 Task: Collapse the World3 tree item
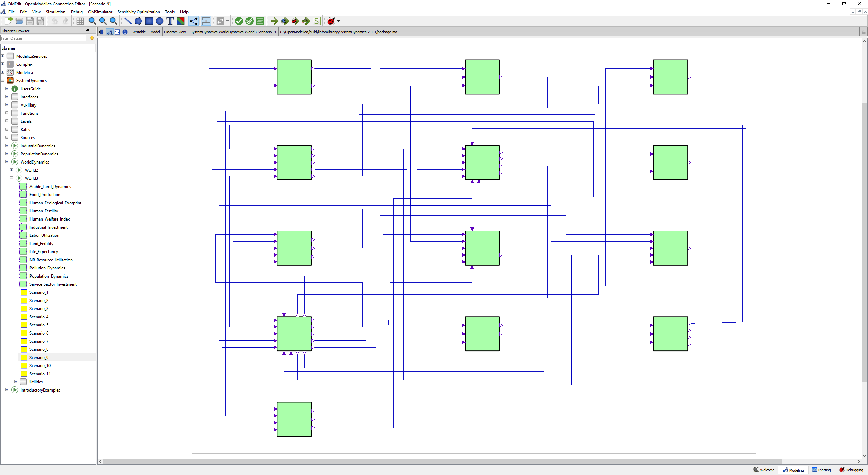11,178
